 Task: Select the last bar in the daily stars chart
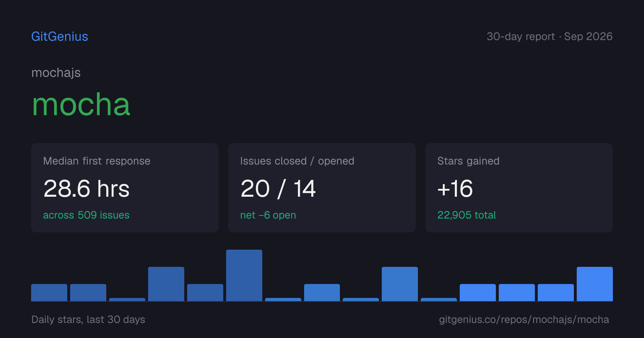coord(595,284)
